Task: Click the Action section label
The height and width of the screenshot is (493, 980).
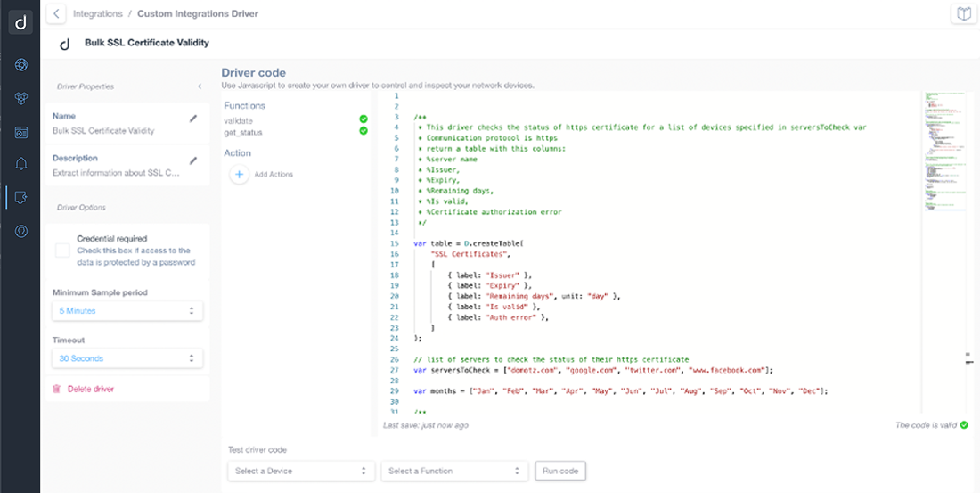Action: 238,152
